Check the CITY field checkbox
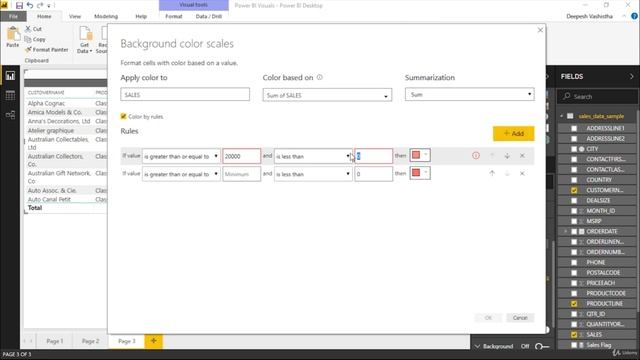The image size is (640, 360). click(x=574, y=149)
